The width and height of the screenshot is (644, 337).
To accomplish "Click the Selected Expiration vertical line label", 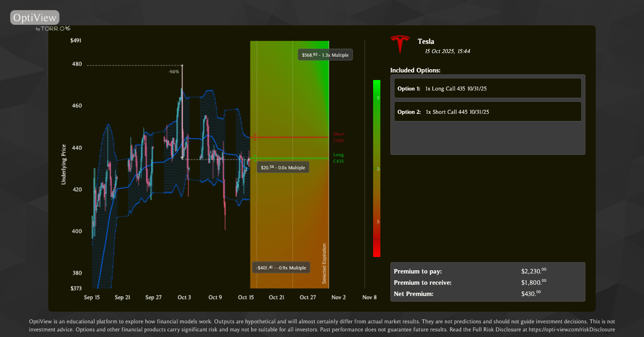I will (324, 263).
